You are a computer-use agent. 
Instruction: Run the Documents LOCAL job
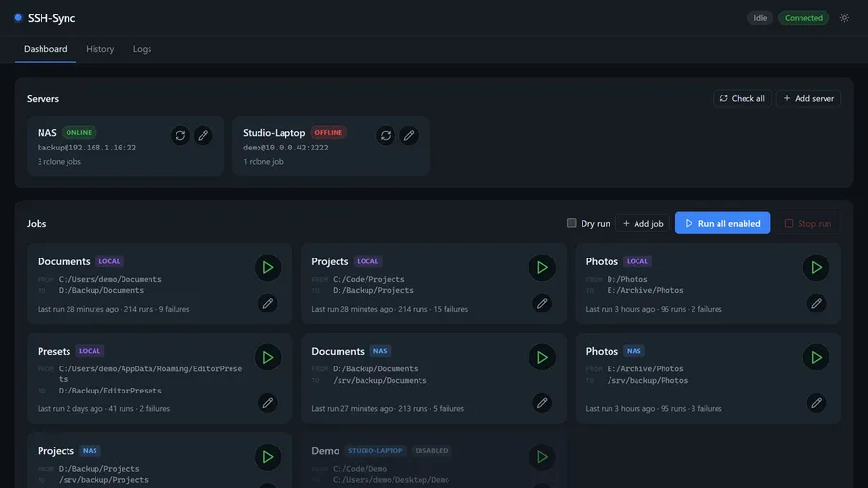coord(268,268)
